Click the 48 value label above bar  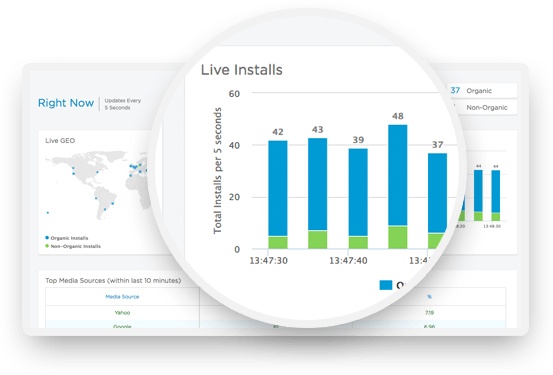(398, 116)
